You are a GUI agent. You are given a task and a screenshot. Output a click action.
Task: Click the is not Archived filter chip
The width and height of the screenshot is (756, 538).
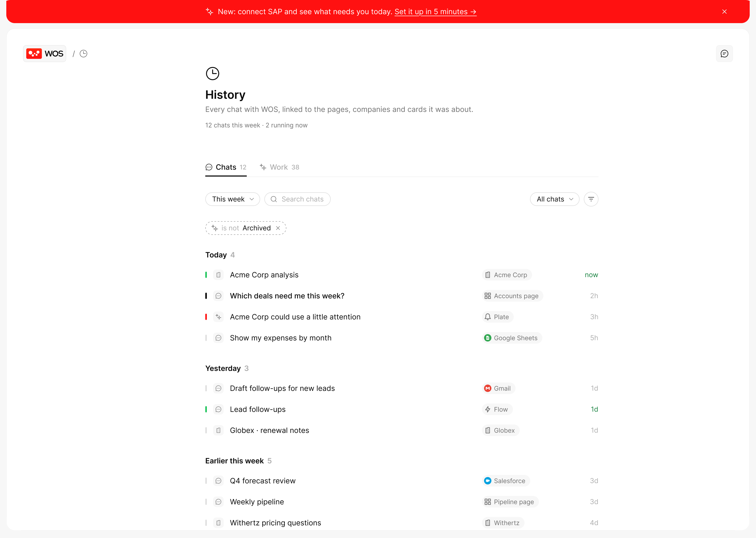point(246,228)
